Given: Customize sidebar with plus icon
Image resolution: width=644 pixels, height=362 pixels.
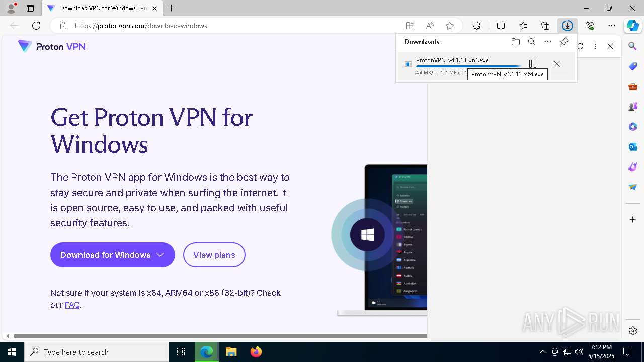Looking at the screenshot, I should point(633,220).
